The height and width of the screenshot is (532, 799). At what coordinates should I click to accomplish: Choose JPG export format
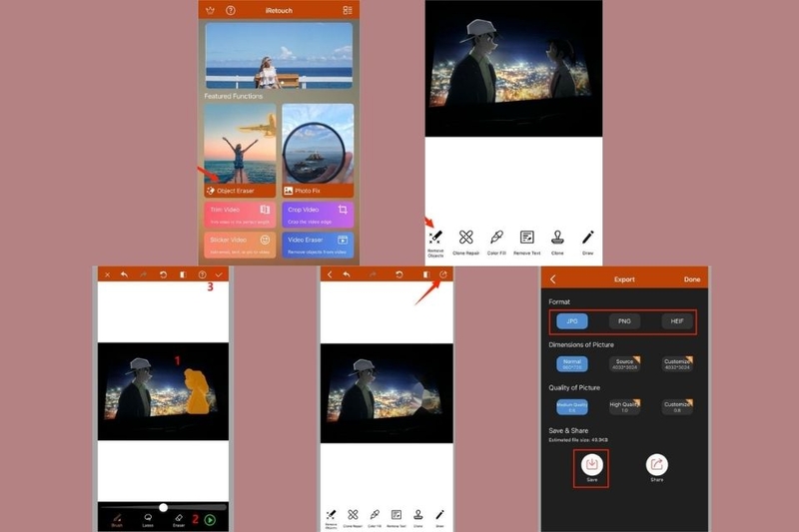572,321
